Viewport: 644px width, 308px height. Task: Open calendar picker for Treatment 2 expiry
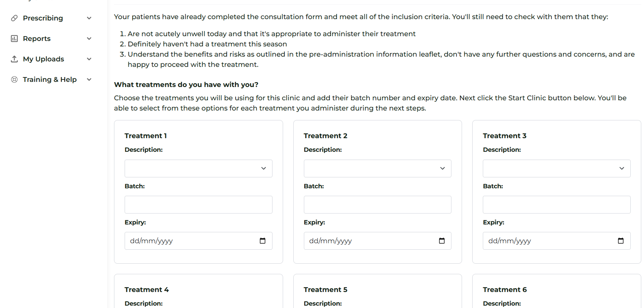pos(442,241)
